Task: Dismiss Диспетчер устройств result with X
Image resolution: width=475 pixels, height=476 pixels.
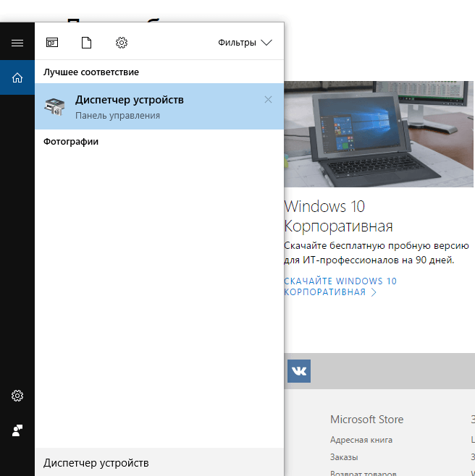Action: (268, 100)
